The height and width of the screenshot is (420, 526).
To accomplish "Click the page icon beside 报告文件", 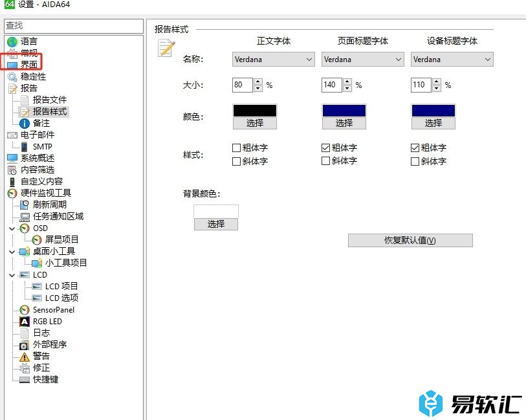I will 25,100.
